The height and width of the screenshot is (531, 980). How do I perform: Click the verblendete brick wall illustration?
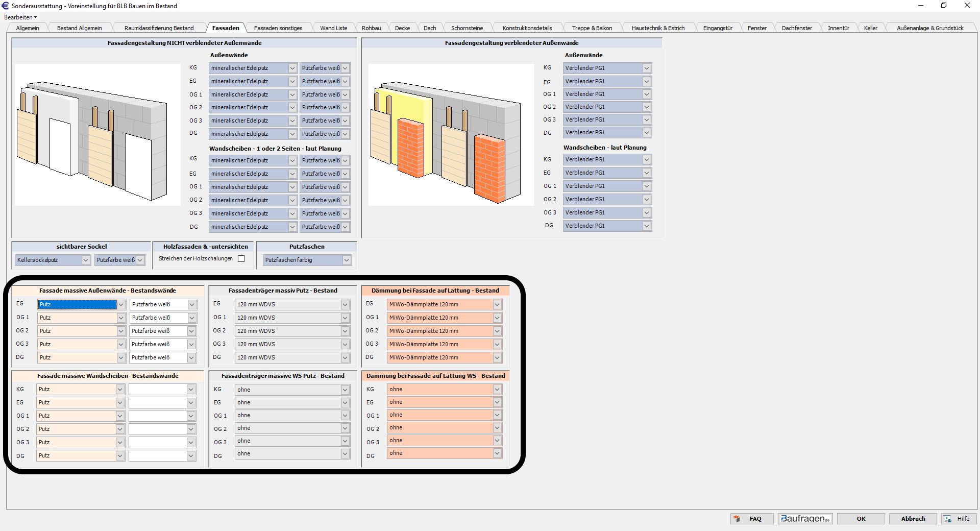pos(451,135)
